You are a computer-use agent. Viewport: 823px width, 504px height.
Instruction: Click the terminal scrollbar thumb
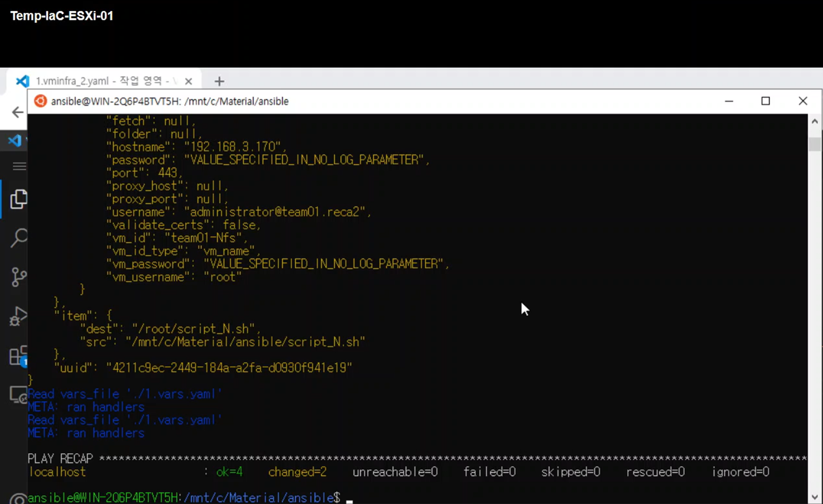[x=815, y=144]
